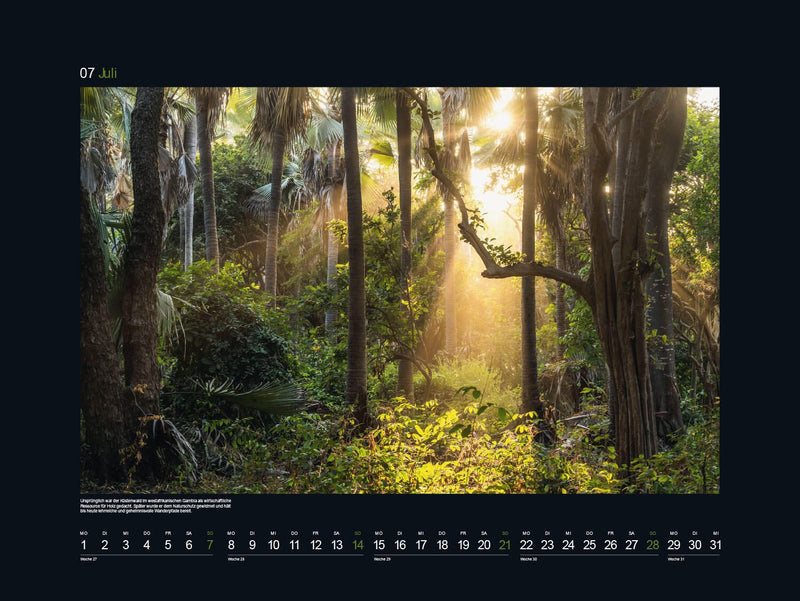Pick day 10 in the date row
Viewport: 800px width, 601px height.
[x=273, y=545]
